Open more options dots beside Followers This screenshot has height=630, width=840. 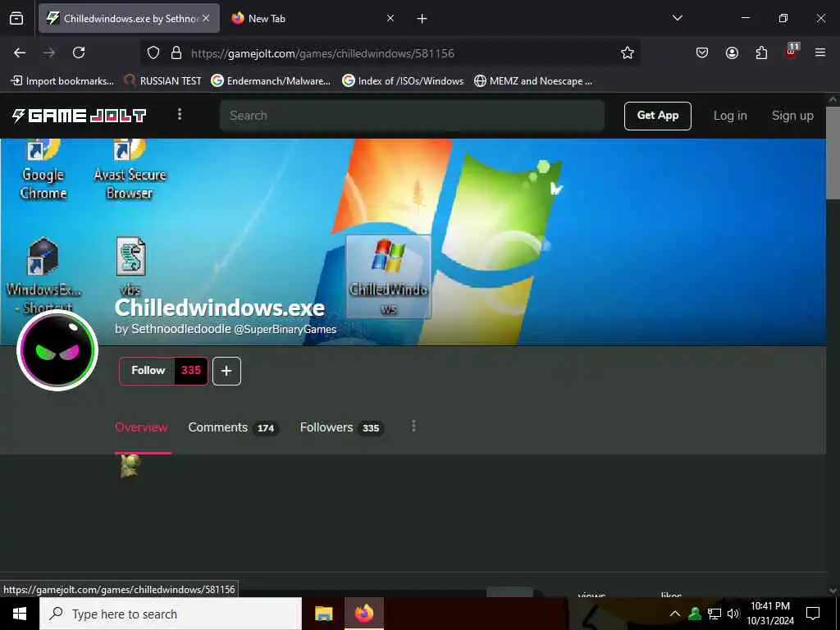[x=413, y=427]
